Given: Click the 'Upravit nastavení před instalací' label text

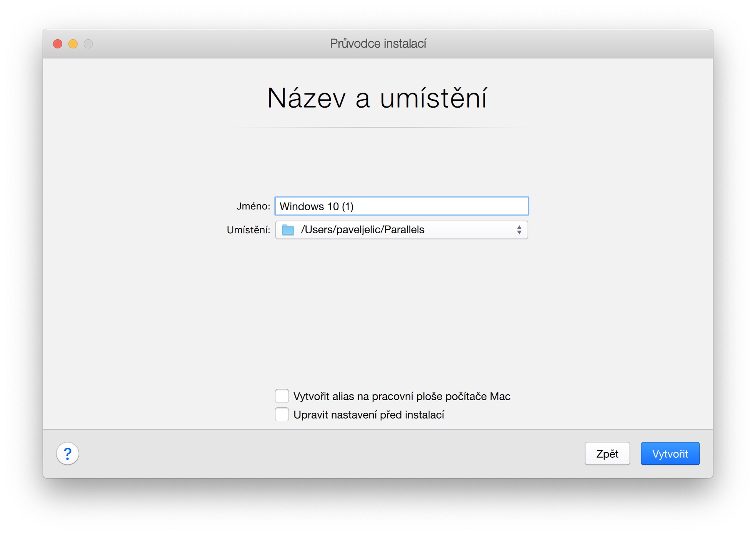Looking at the screenshot, I should (x=369, y=415).
